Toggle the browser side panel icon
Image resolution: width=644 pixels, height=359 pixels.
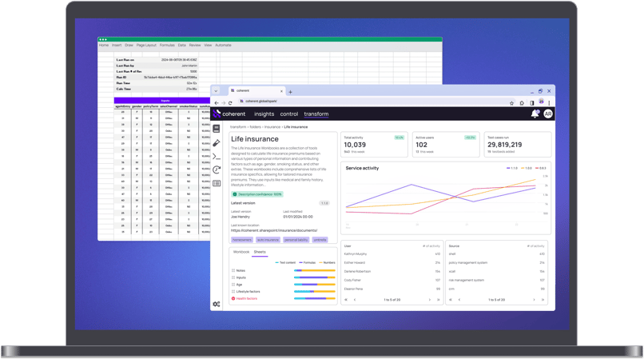point(532,103)
